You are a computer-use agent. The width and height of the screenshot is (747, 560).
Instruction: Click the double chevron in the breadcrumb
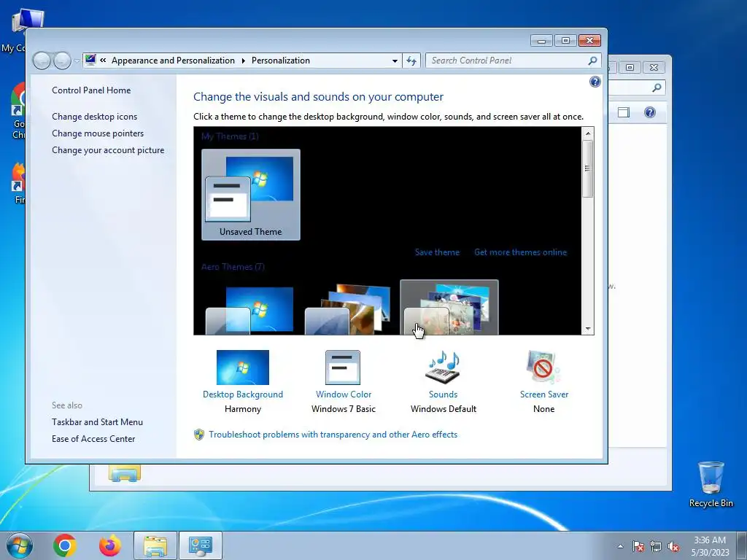point(103,61)
